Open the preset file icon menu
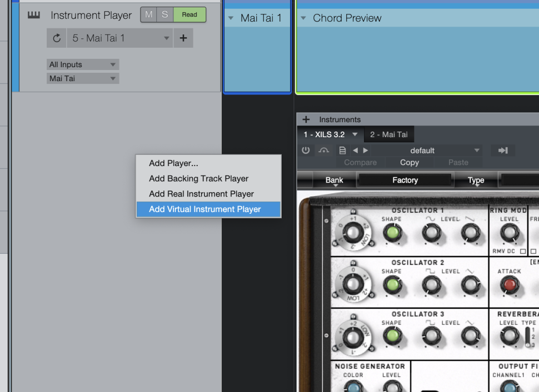539x392 pixels. pos(342,150)
